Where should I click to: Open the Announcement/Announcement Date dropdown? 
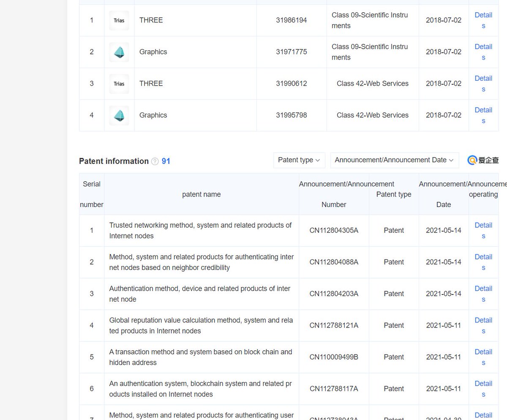click(395, 160)
